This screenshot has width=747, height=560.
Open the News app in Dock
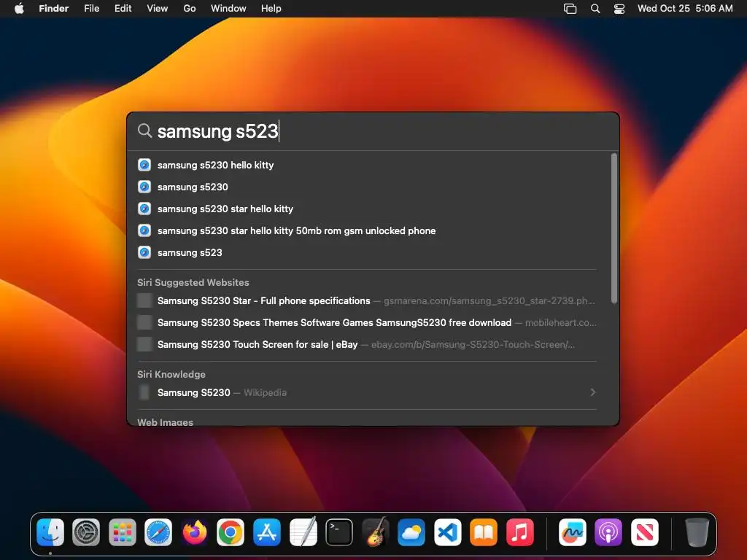click(x=645, y=532)
